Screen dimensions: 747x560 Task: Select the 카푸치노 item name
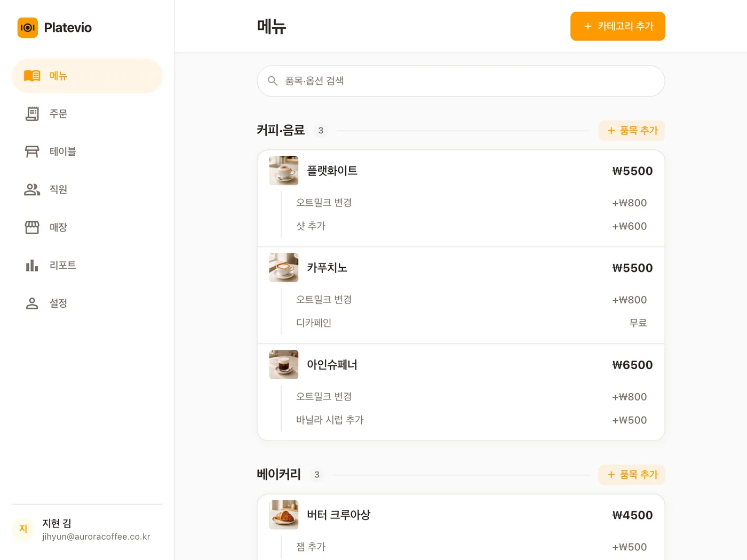click(x=327, y=268)
